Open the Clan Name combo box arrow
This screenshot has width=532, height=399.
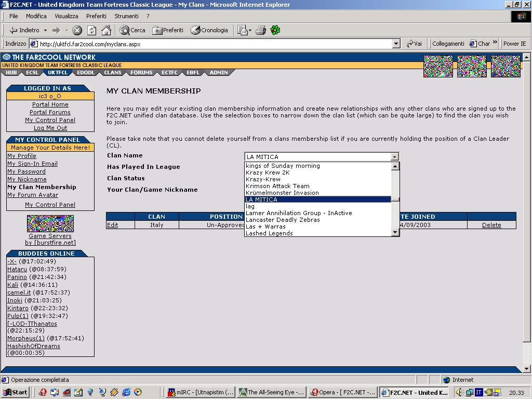point(394,157)
